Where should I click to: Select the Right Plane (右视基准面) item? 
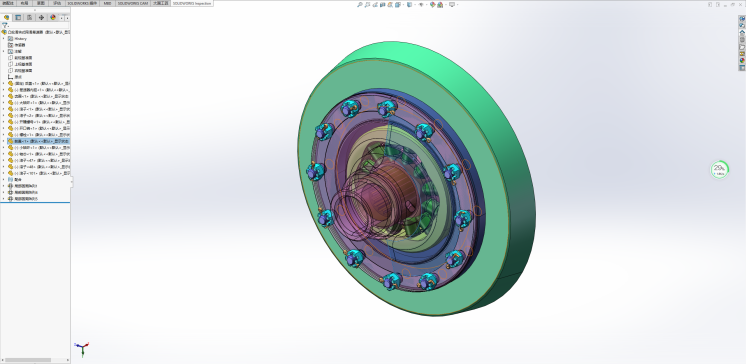pyautogui.click(x=20, y=70)
